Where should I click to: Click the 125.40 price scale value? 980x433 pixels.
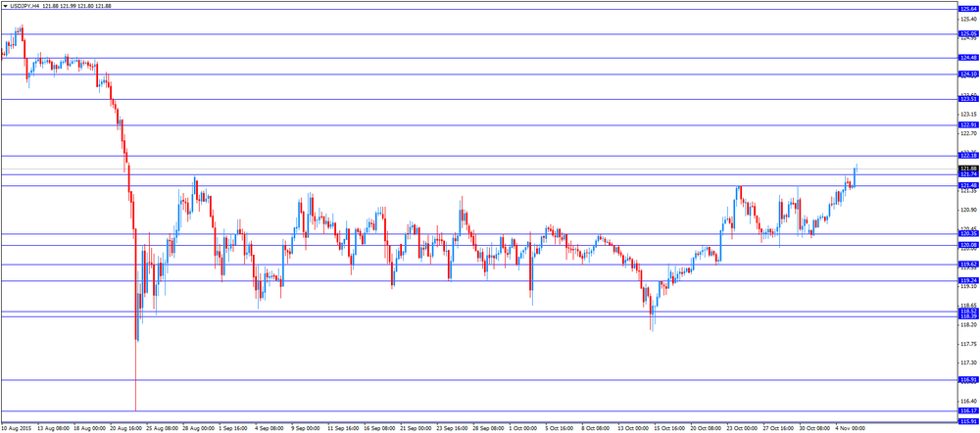coord(969,20)
